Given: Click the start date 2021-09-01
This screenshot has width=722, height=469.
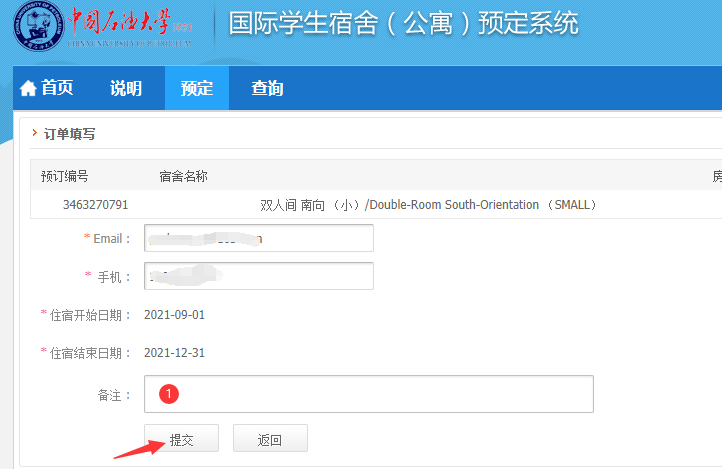Looking at the screenshot, I should coord(174,315).
